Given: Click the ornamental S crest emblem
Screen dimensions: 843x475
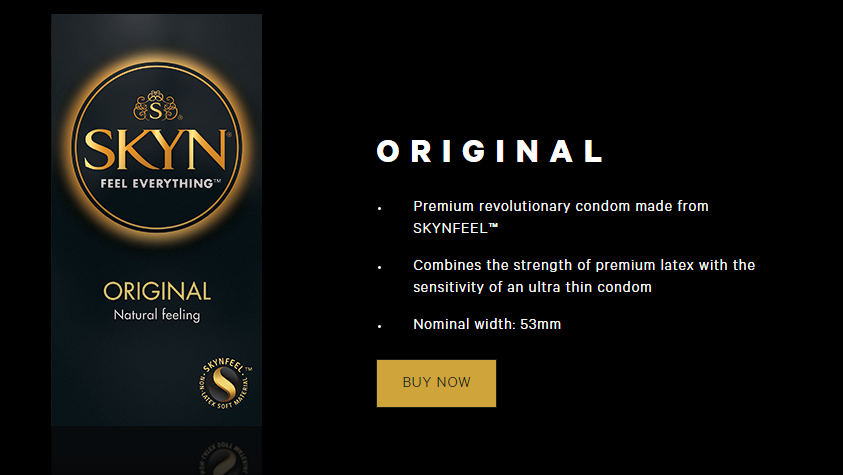Looking at the screenshot, I should (156, 106).
